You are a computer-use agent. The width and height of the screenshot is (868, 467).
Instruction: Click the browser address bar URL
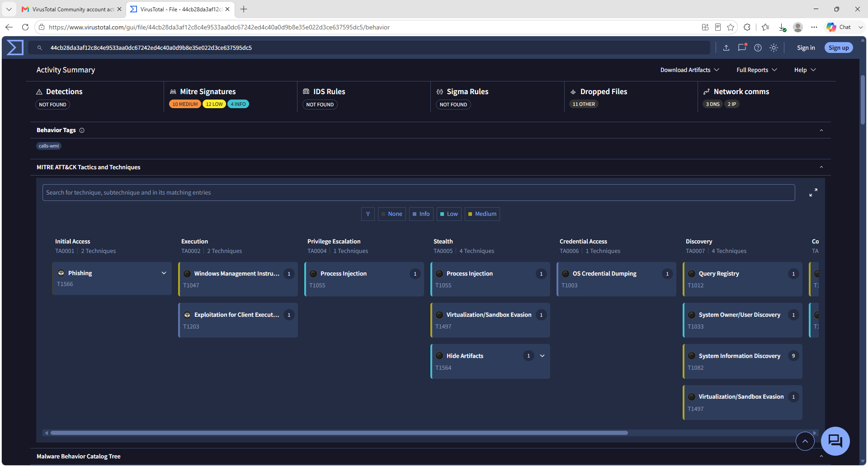[219, 27]
